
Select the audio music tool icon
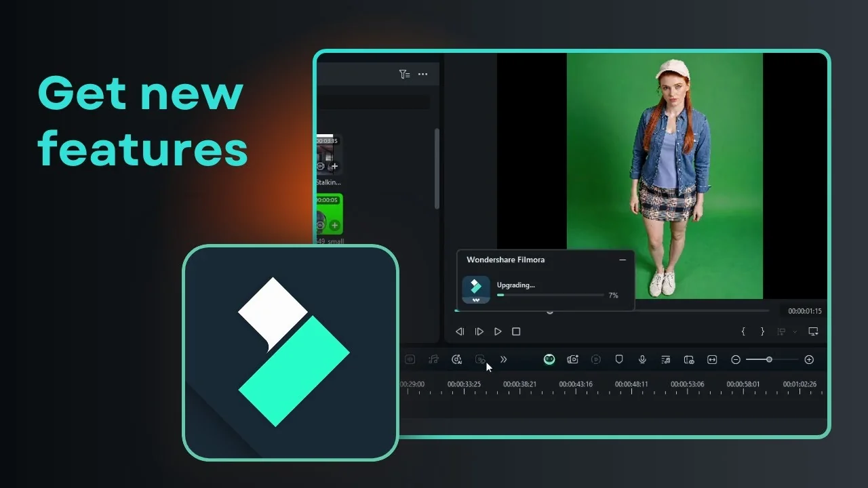(433, 359)
